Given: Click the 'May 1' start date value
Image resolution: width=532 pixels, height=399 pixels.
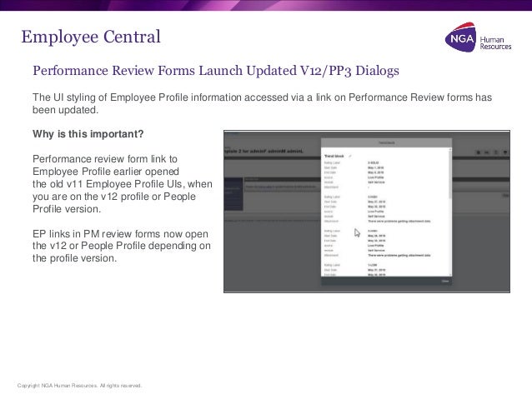Looking at the screenshot, I should click(375, 167).
